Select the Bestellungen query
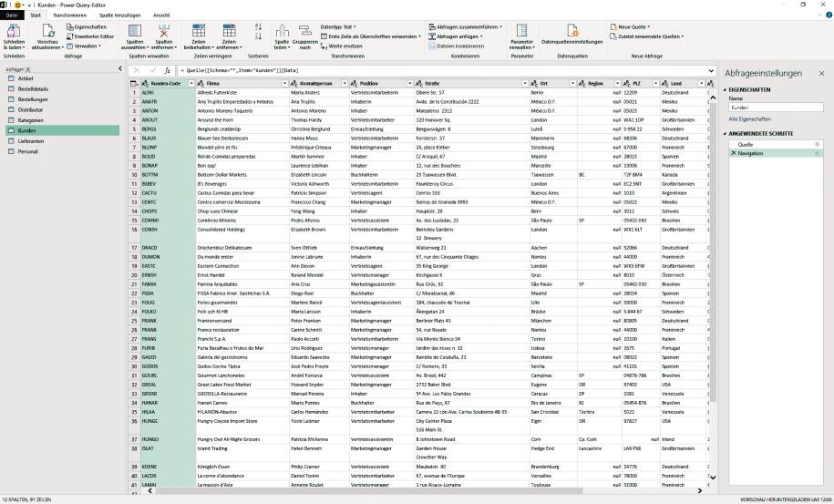This screenshot has height=504, width=834. tap(61, 99)
